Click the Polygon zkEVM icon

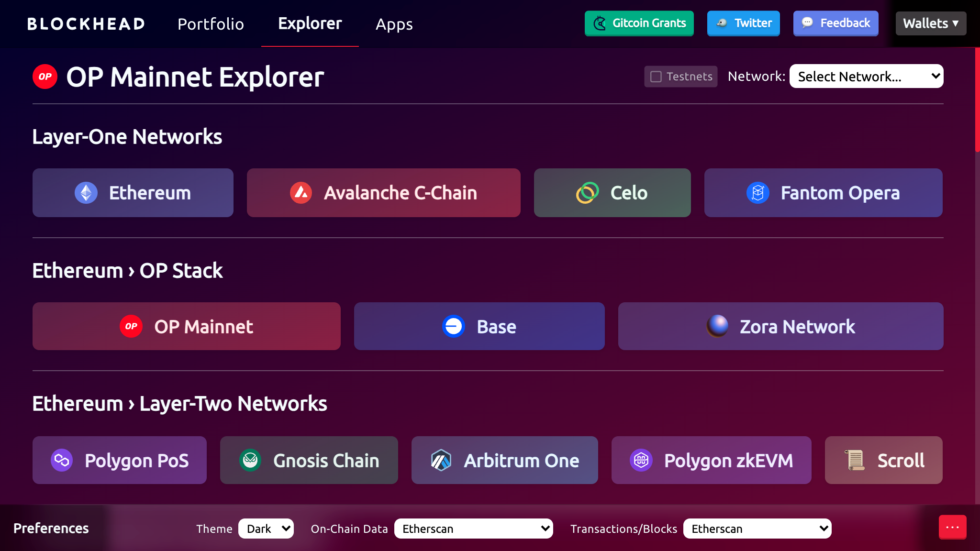coord(641,460)
